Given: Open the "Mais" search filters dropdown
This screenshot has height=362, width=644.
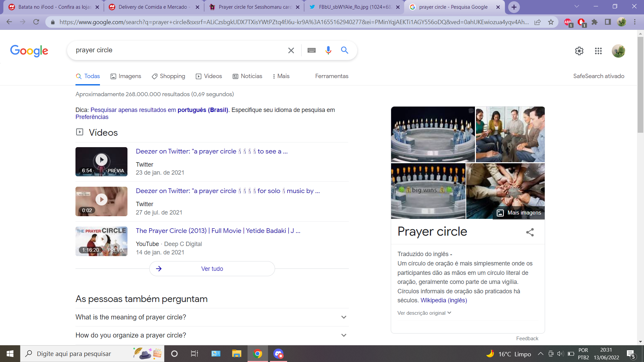Looking at the screenshot, I should [x=281, y=76].
